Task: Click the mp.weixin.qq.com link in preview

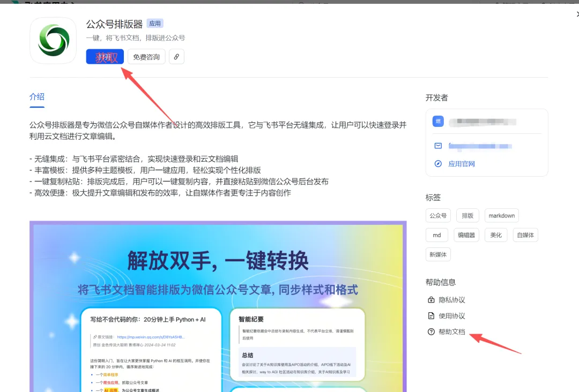Action: [x=151, y=337]
